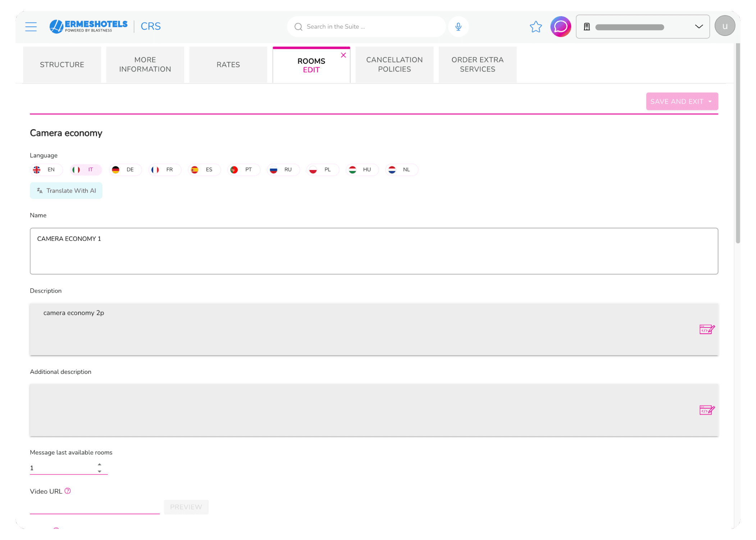This screenshot has width=756, height=540.
Task: Close the Rooms Edit tab
Action: coord(343,55)
